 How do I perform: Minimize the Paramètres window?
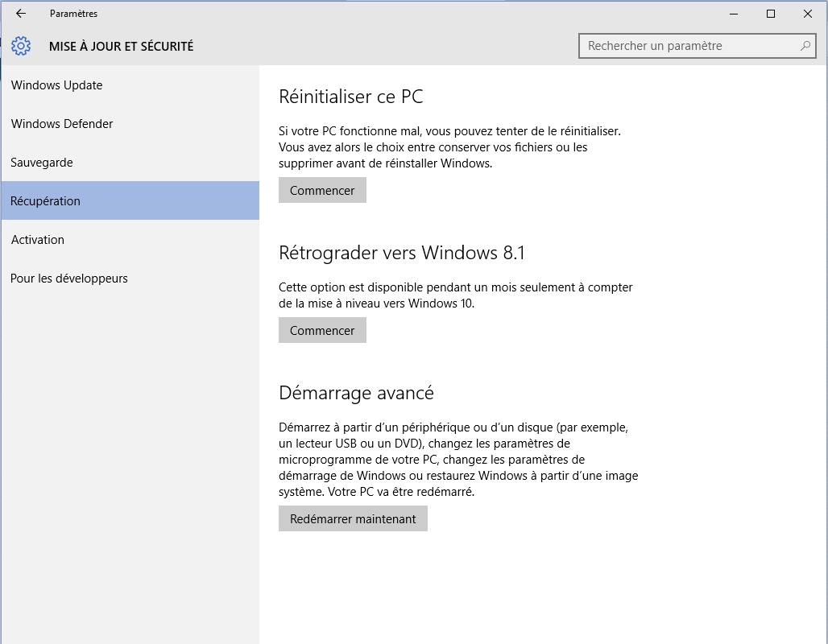coord(734,14)
